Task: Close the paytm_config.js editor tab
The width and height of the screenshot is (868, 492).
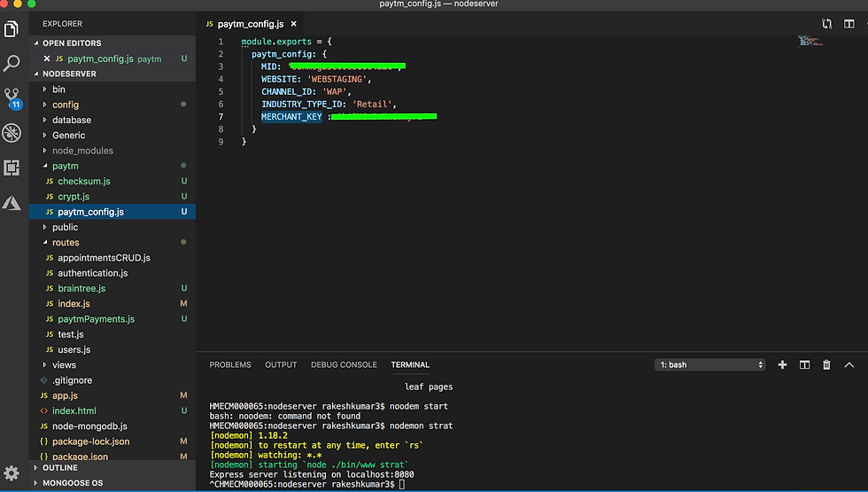Action: pos(294,24)
